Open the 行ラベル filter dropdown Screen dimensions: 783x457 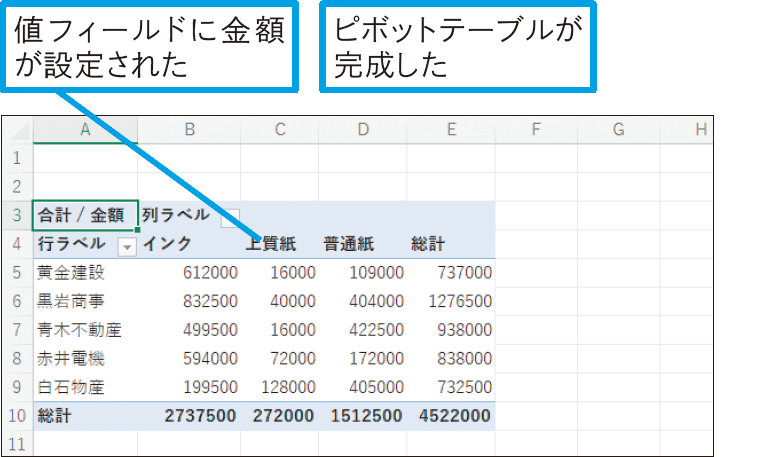point(127,244)
